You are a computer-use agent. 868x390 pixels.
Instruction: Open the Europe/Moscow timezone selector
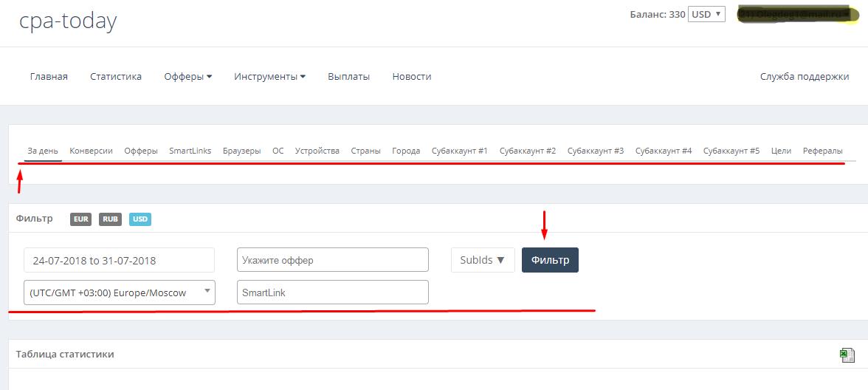[x=119, y=292]
